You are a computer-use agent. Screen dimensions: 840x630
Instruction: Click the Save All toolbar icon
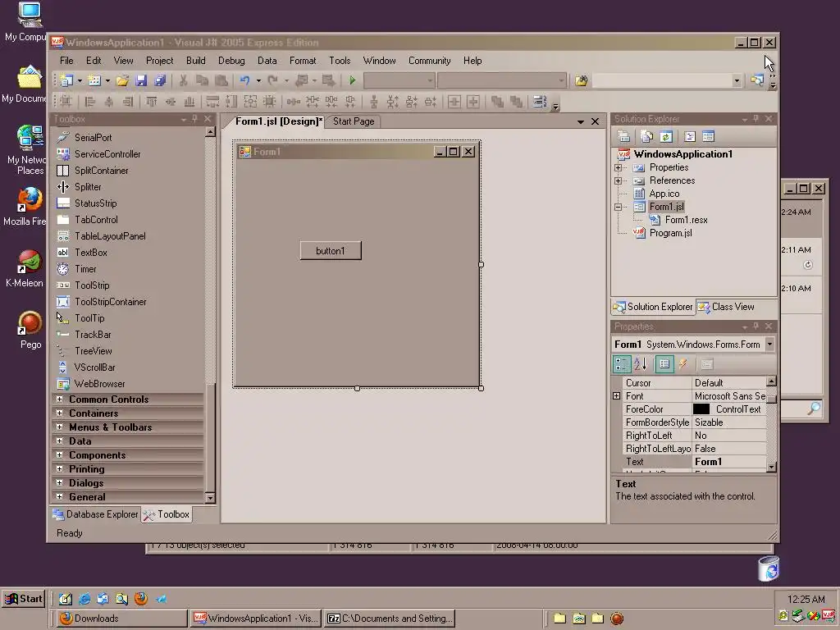click(x=160, y=80)
